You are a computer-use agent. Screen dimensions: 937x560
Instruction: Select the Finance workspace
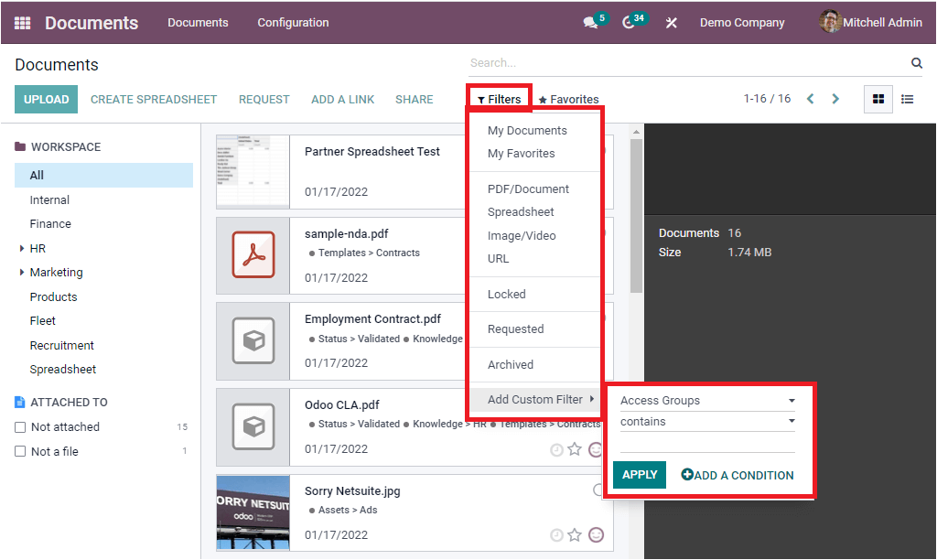pos(50,223)
